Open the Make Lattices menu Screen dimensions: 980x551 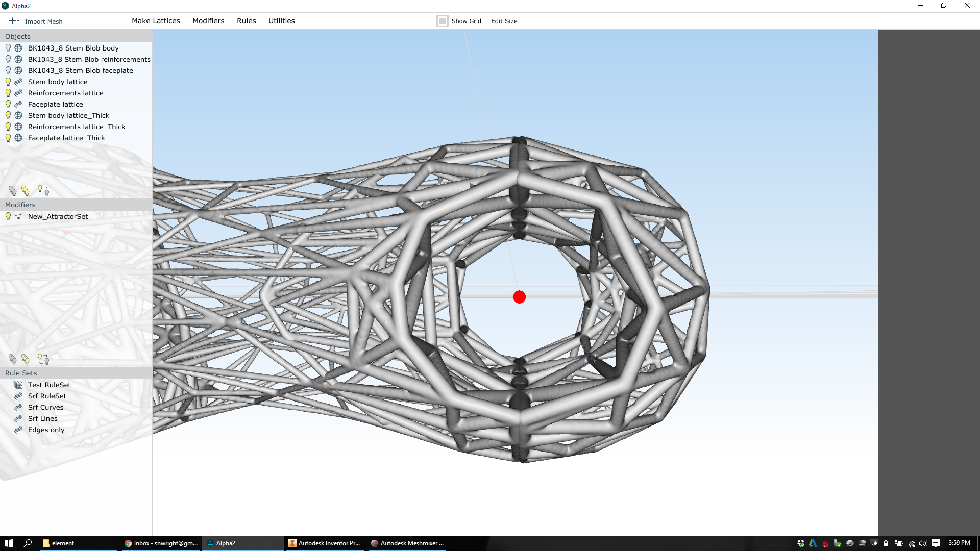(x=156, y=21)
